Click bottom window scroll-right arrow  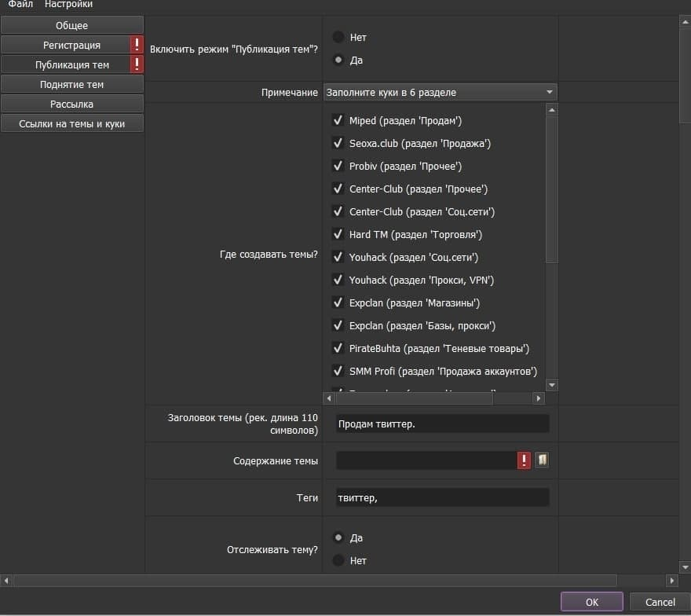coord(672,581)
